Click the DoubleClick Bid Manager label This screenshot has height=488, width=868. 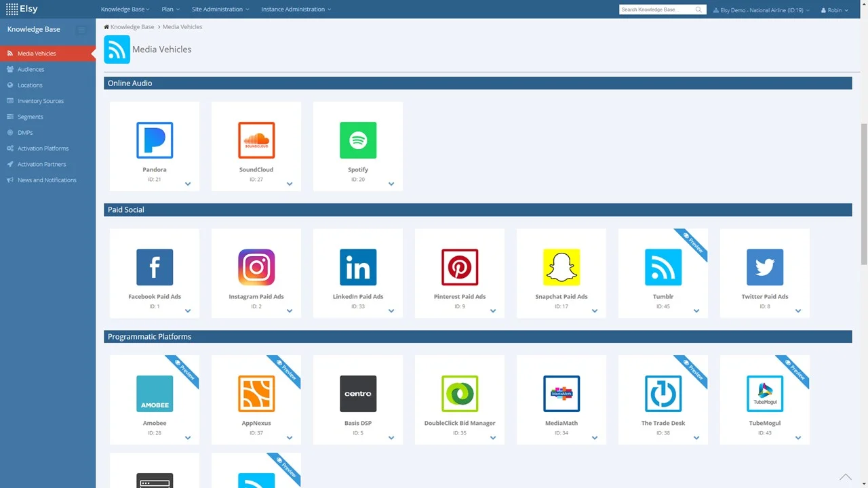460,424
